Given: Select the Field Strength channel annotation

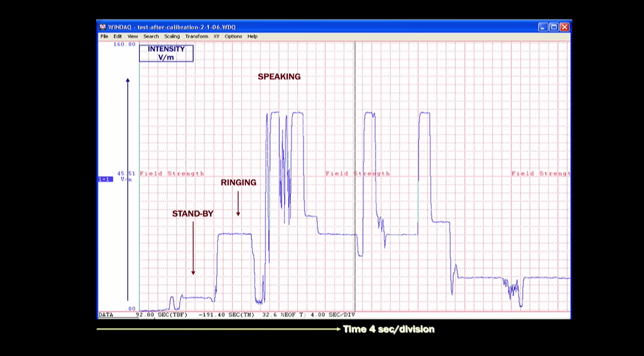Looking at the screenshot, I should click(172, 173).
